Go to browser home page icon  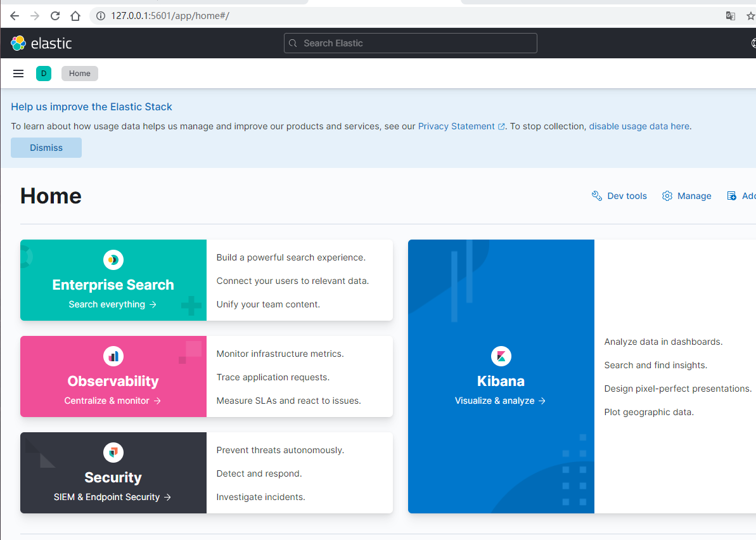point(75,16)
